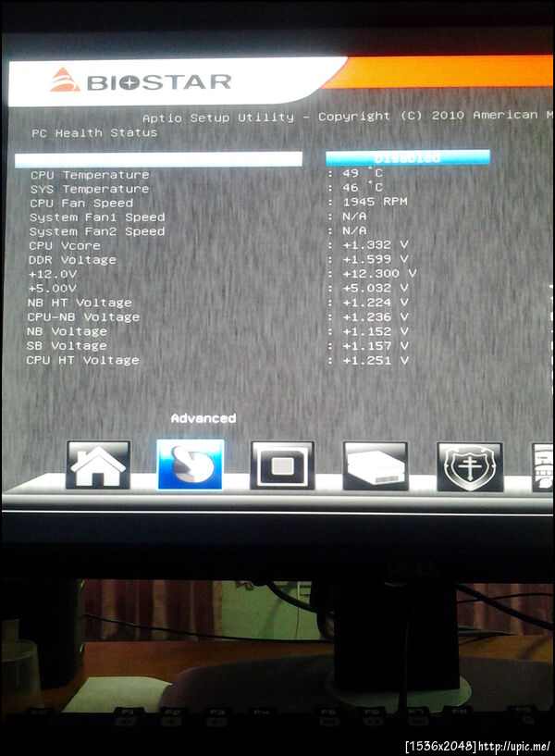Click the PC Health Status heading
Viewport: 555px width, 756px height.
(x=94, y=132)
